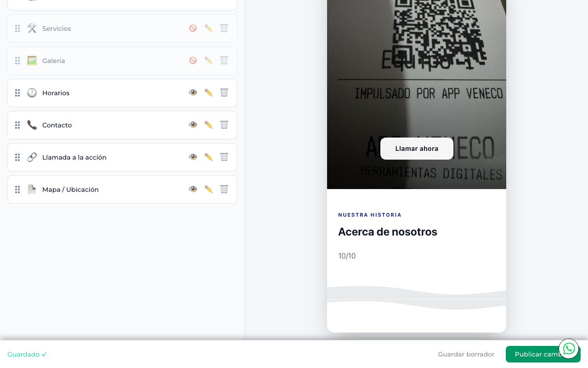Grab the Horarios drag handle

coord(17,93)
